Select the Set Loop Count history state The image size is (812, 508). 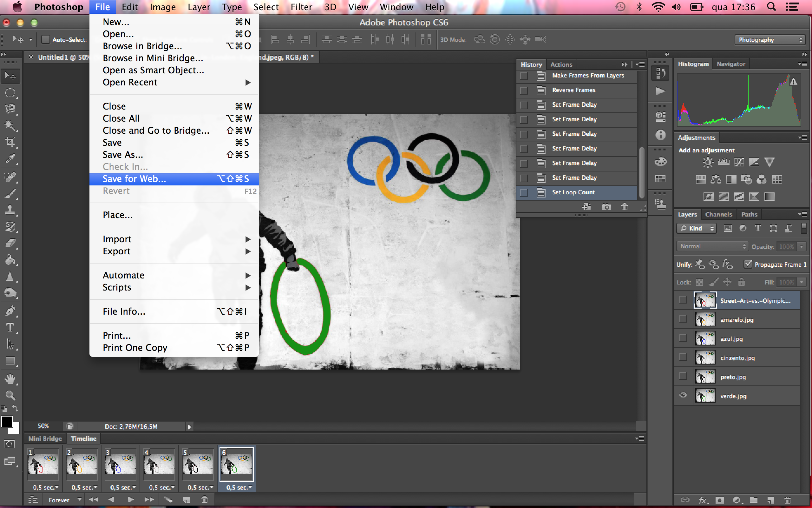pyautogui.click(x=577, y=192)
